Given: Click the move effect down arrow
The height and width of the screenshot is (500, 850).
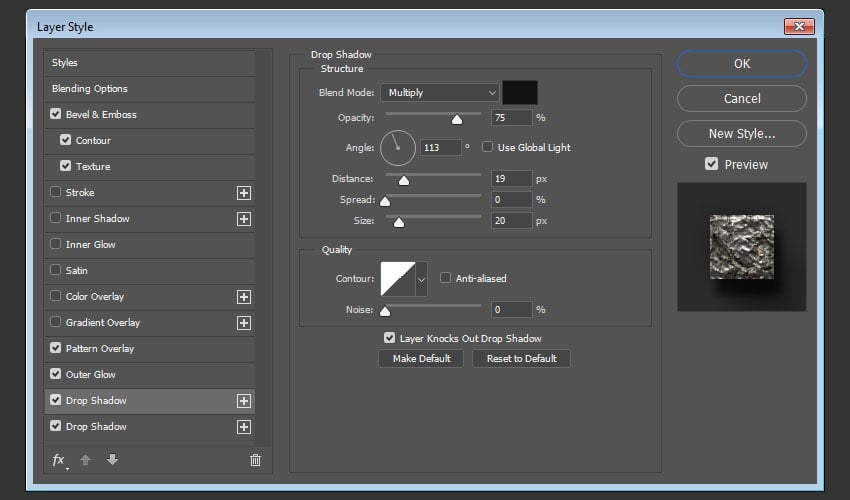Looking at the screenshot, I should click(x=112, y=460).
